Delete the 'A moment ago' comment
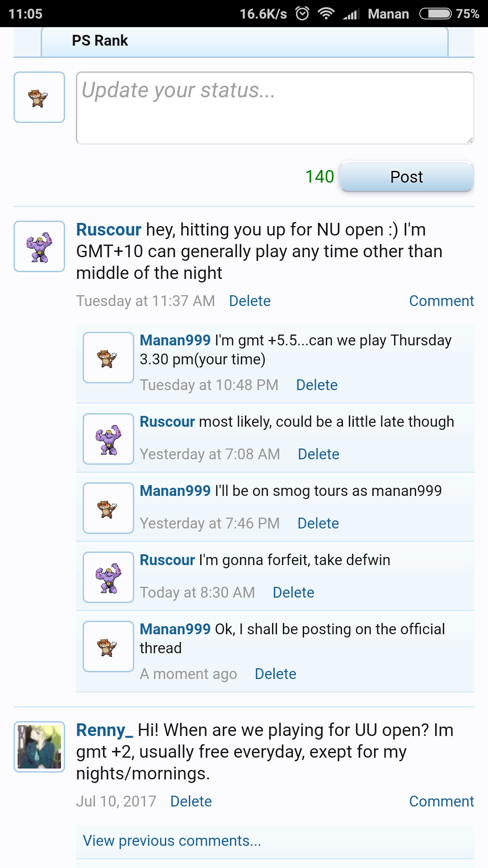488x868 pixels. [x=276, y=674]
